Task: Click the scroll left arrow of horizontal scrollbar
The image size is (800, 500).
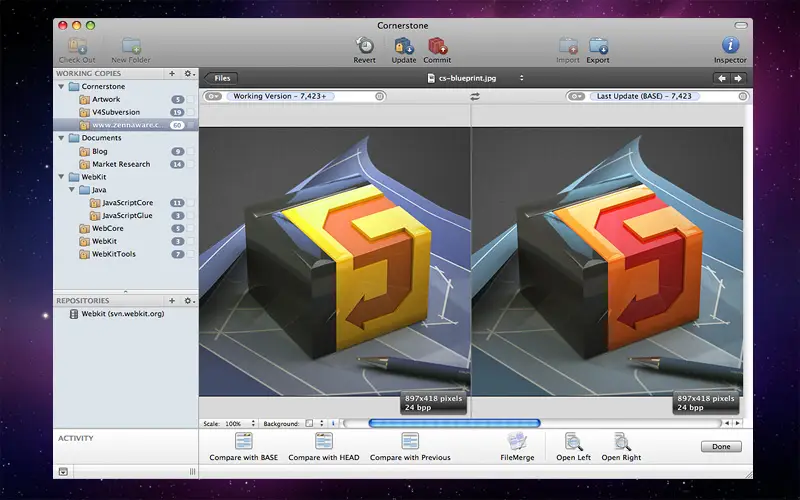Action: [x=728, y=423]
